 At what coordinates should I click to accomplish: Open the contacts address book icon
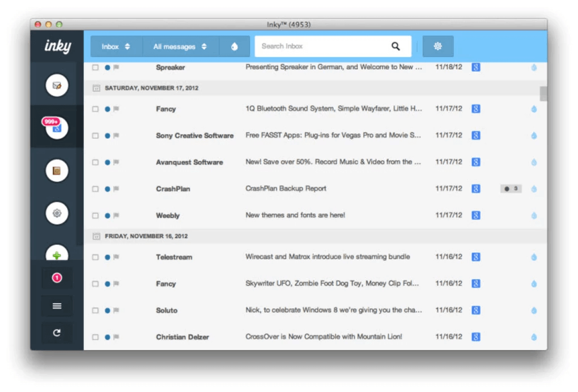57,171
